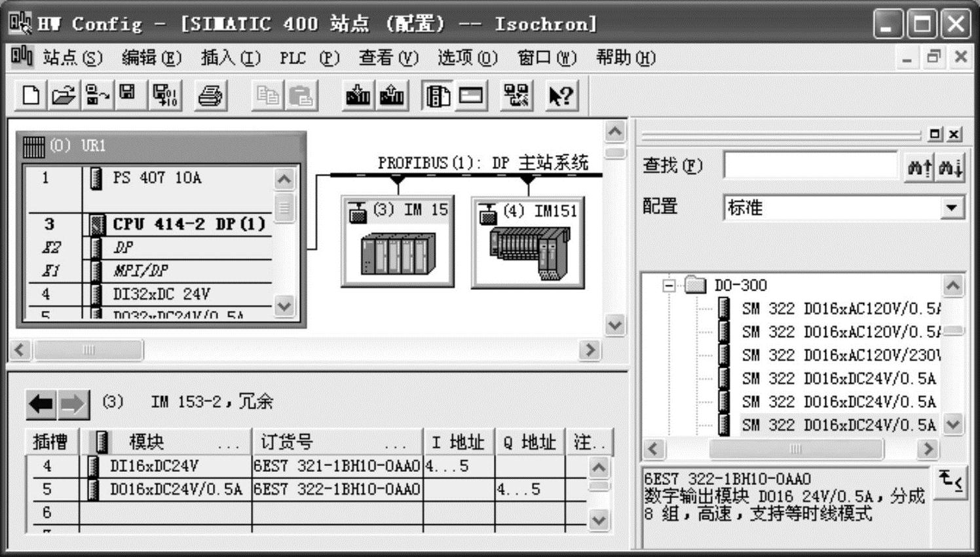Click order number 6ES7 322-1BH10-0AA0 cell
Viewport: 980px width, 557px height.
pos(337,490)
